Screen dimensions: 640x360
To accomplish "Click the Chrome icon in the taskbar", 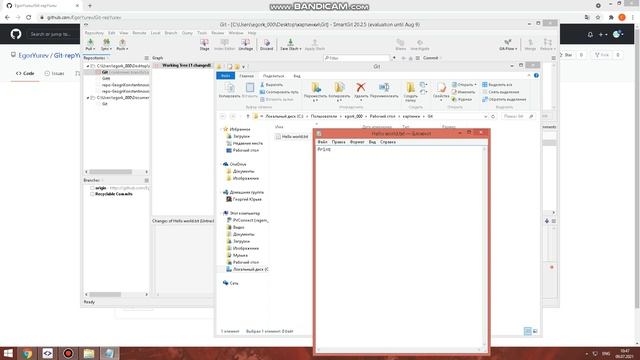I will tap(27, 353).
